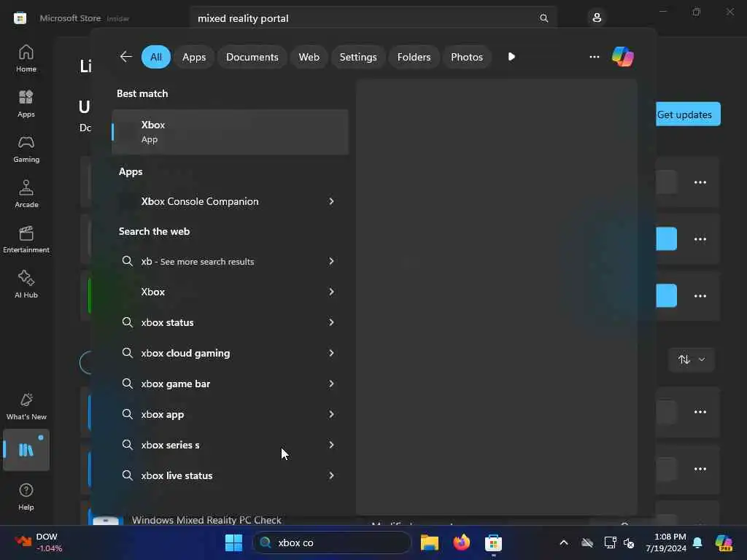Viewport: 747px width, 560px height.
Task: Click 'xbox game bar' suggestion text
Action: click(175, 384)
